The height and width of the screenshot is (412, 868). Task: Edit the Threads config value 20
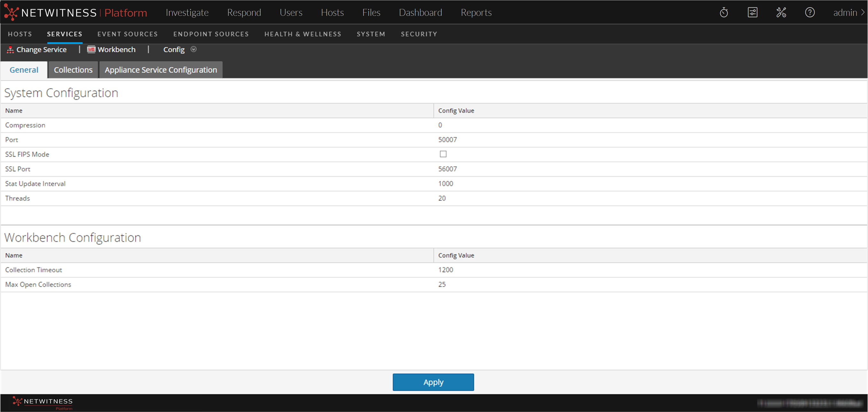pos(442,198)
